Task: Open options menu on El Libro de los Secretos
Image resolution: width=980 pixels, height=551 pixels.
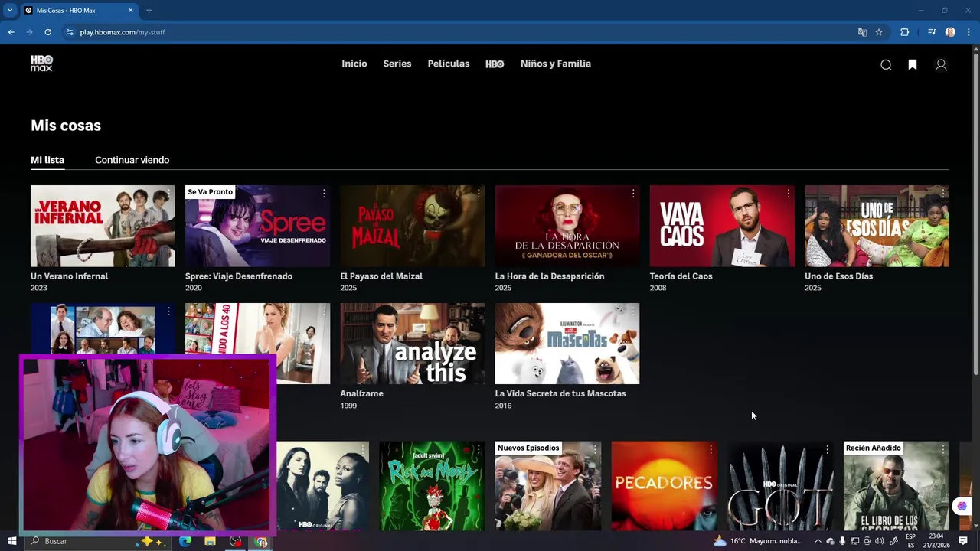Action: click(x=942, y=449)
